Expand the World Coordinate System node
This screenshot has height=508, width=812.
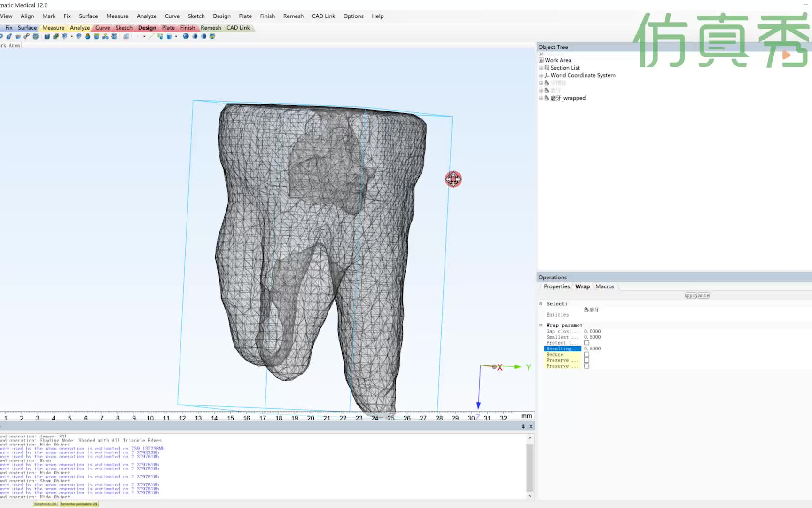pos(541,75)
